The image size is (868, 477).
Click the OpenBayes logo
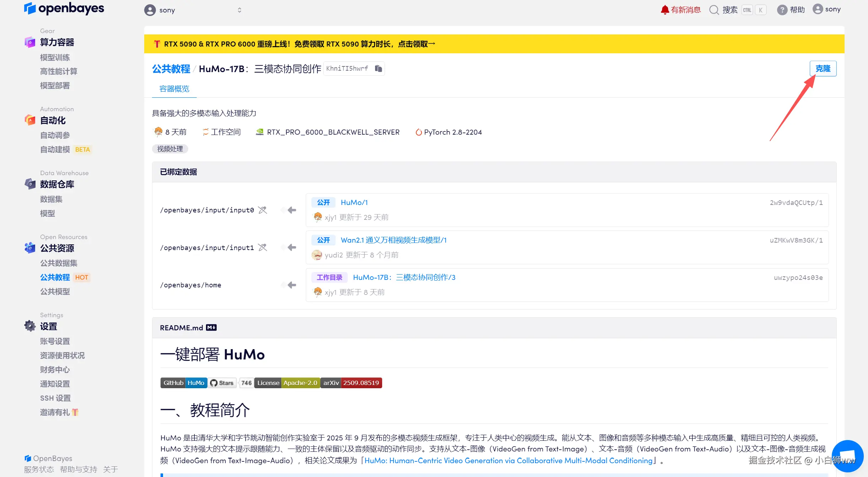click(64, 8)
